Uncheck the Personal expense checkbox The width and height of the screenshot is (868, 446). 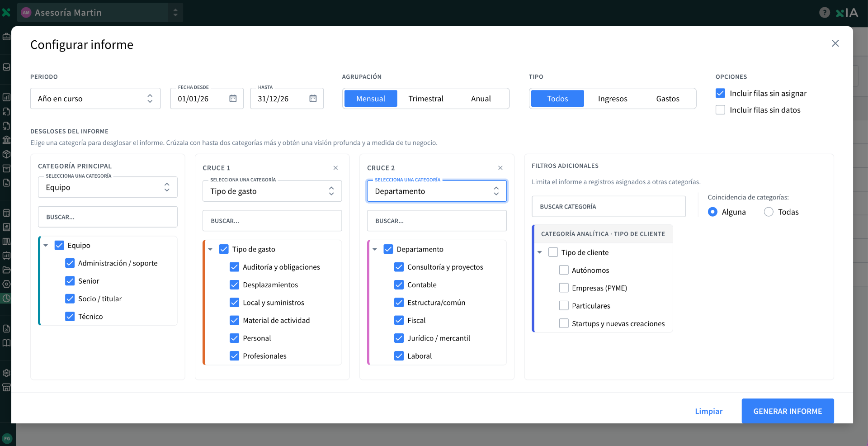tap(235, 338)
